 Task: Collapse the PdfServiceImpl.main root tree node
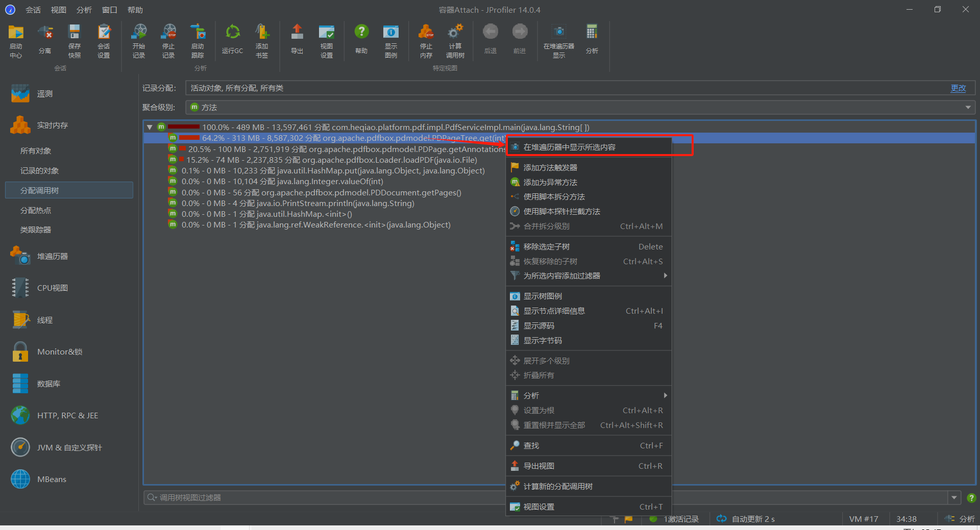tap(150, 127)
